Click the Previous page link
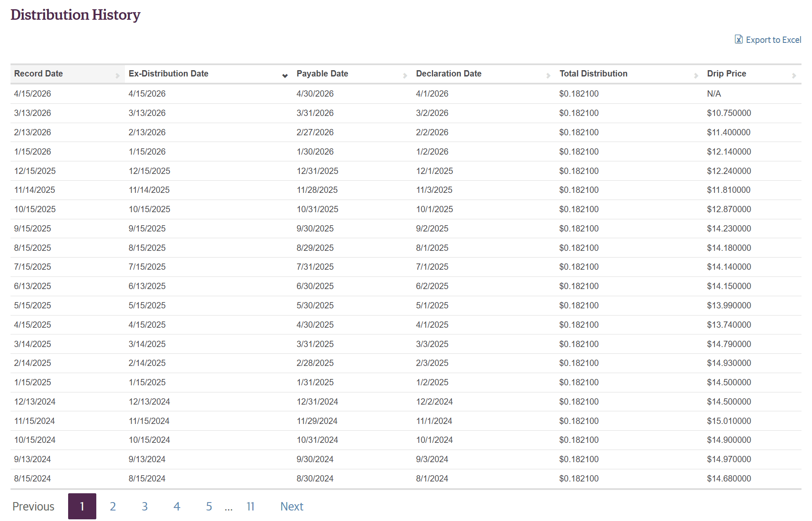The width and height of the screenshot is (812, 521). coord(33,506)
